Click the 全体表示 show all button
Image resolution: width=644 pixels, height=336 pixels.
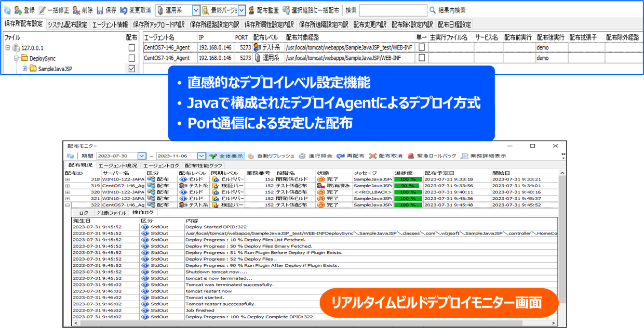click(226, 156)
